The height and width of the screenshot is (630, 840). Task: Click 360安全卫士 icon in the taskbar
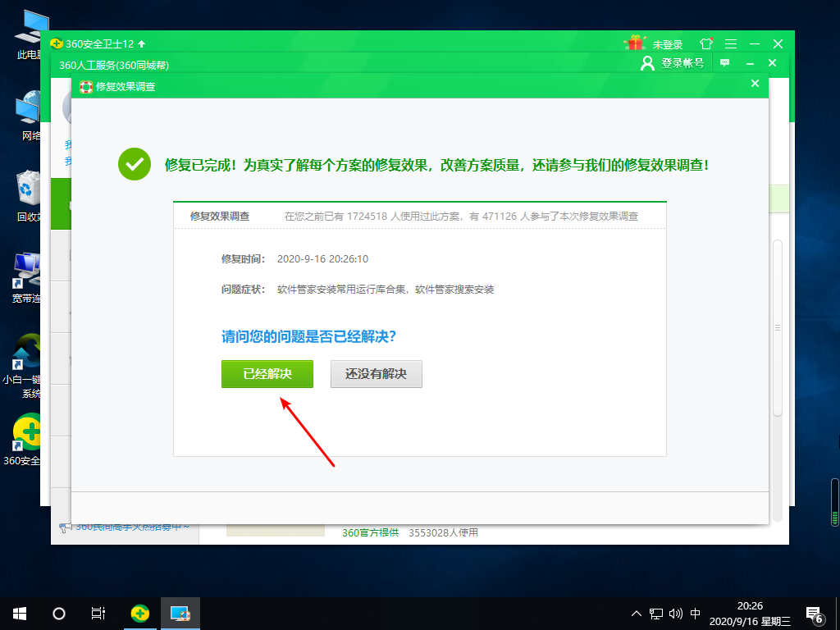(140, 613)
